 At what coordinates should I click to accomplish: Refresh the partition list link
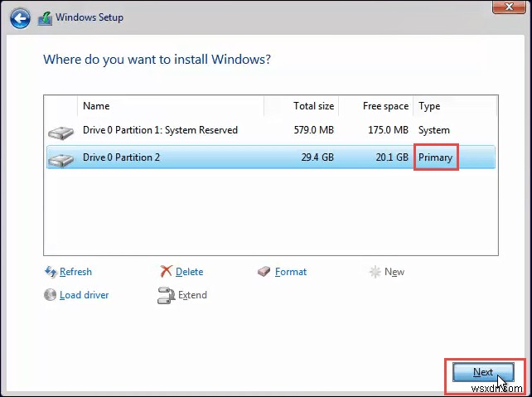[75, 272]
